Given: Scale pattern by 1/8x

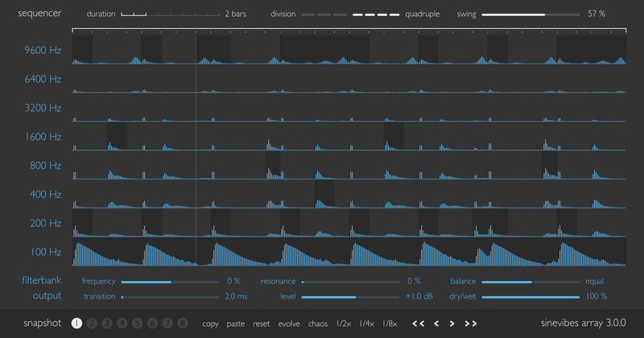Looking at the screenshot, I should (390, 324).
